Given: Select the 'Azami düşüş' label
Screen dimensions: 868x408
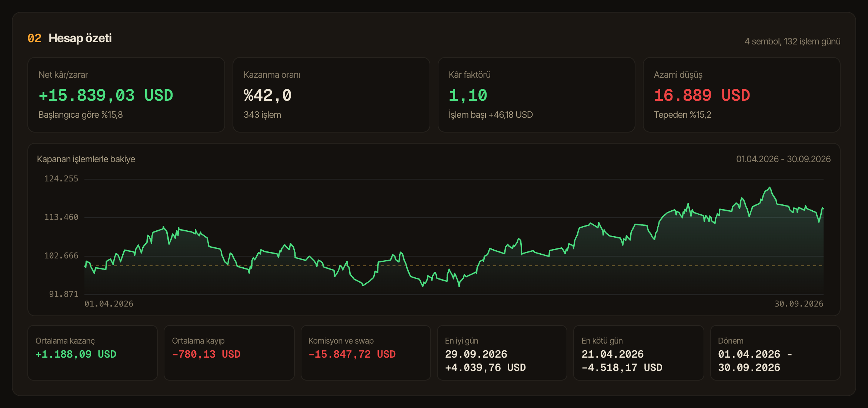Looking at the screenshot, I should pos(678,75).
